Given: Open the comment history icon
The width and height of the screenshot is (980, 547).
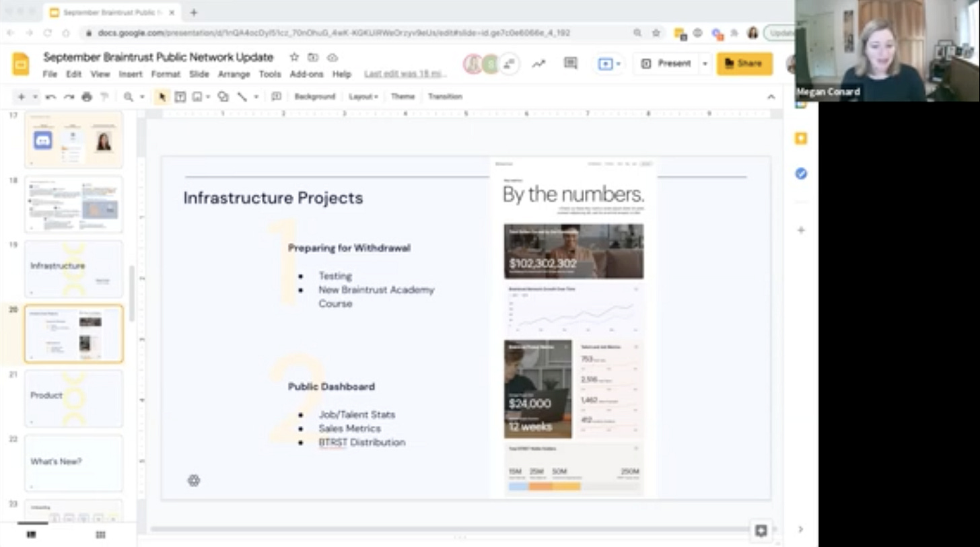Looking at the screenshot, I should tap(571, 63).
